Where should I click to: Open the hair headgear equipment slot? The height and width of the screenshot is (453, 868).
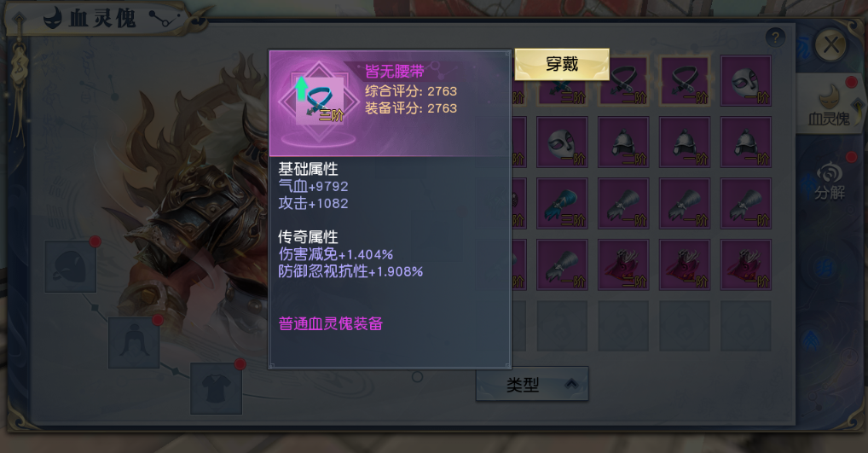tap(134, 343)
